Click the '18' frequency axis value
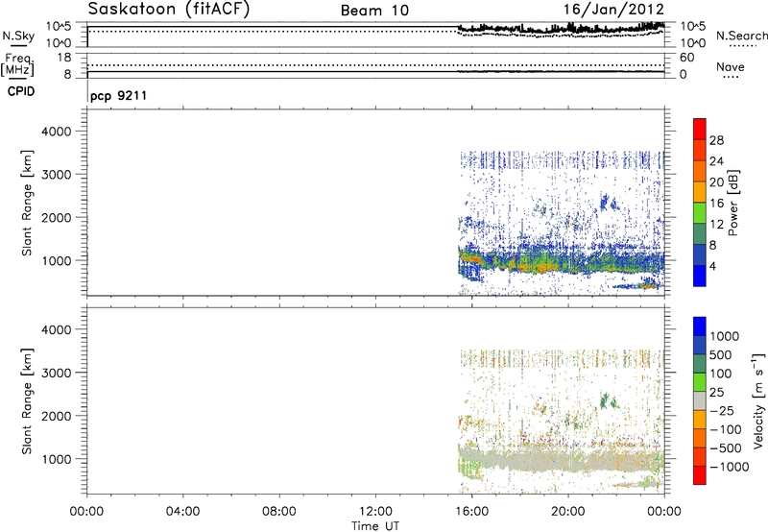 pyautogui.click(x=64, y=58)
